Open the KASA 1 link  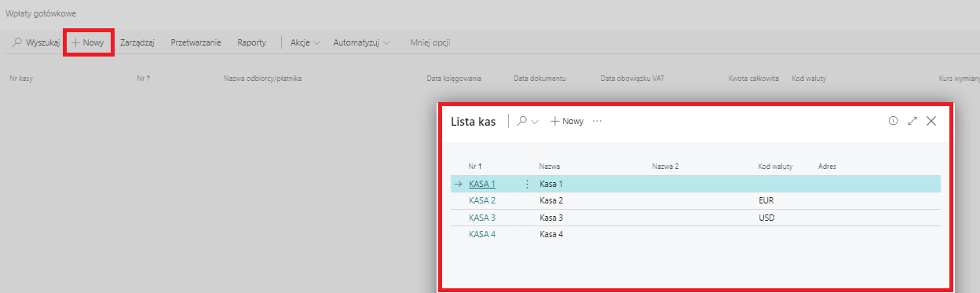[x=482, y=184]
